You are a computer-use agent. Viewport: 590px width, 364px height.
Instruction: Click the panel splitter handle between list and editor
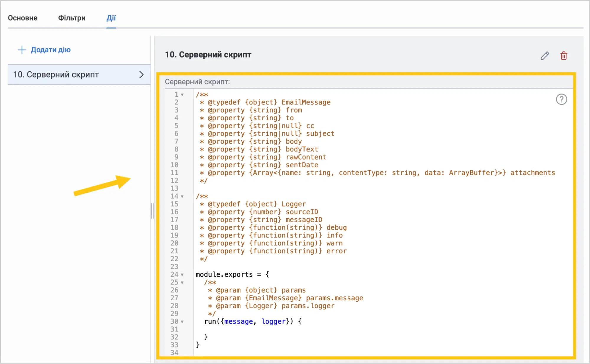click(152, 211)
